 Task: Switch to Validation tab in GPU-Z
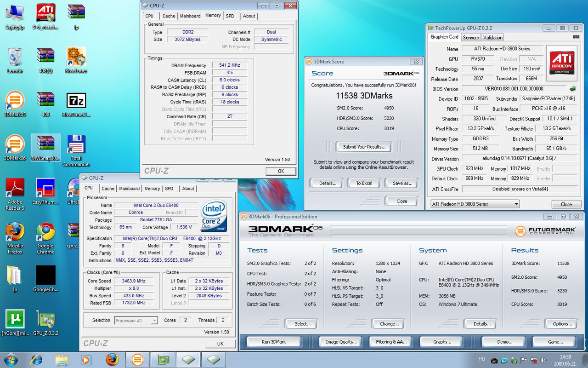[x=492, y=37]
